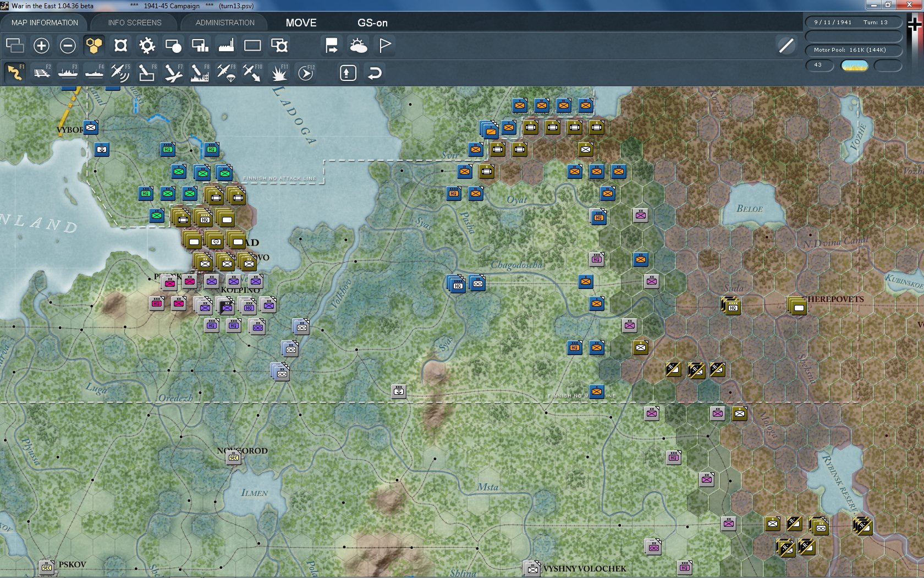Screen dimensions: 924x578
Task: Select the F7 bomb airfield mode
Action: pyautogui.click(x=173, y=73)
